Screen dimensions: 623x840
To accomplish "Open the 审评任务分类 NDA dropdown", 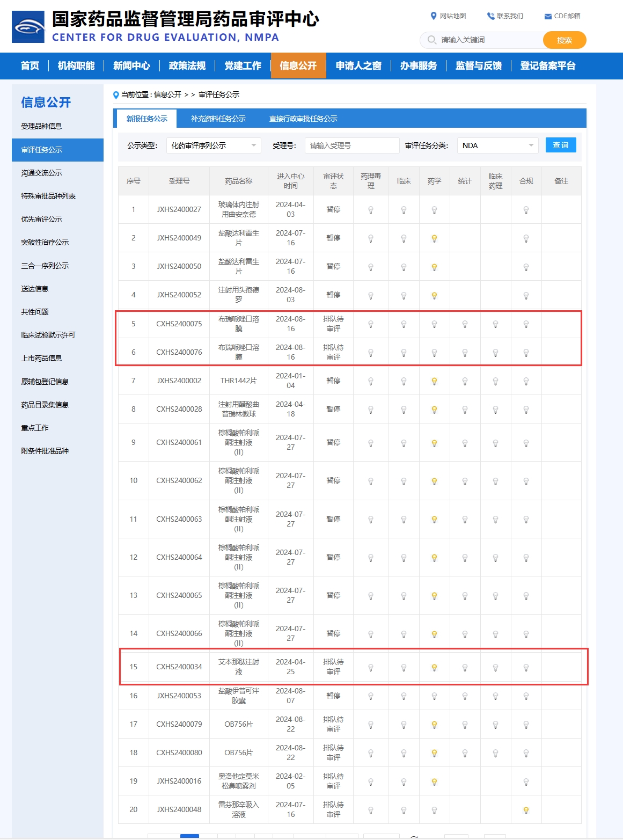I will (x=498, y=145).
